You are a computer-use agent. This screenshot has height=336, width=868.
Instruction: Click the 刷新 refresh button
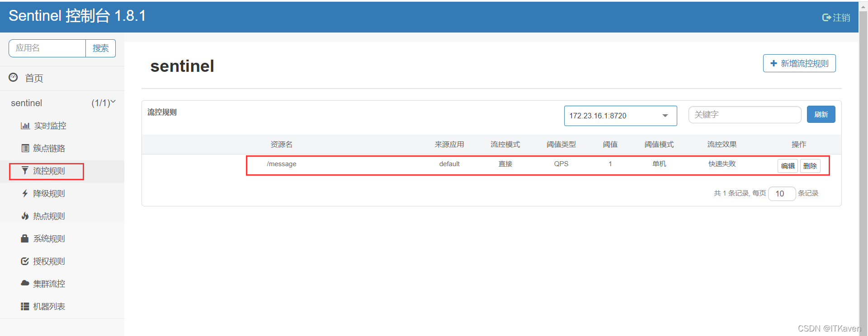click(821, 114)
